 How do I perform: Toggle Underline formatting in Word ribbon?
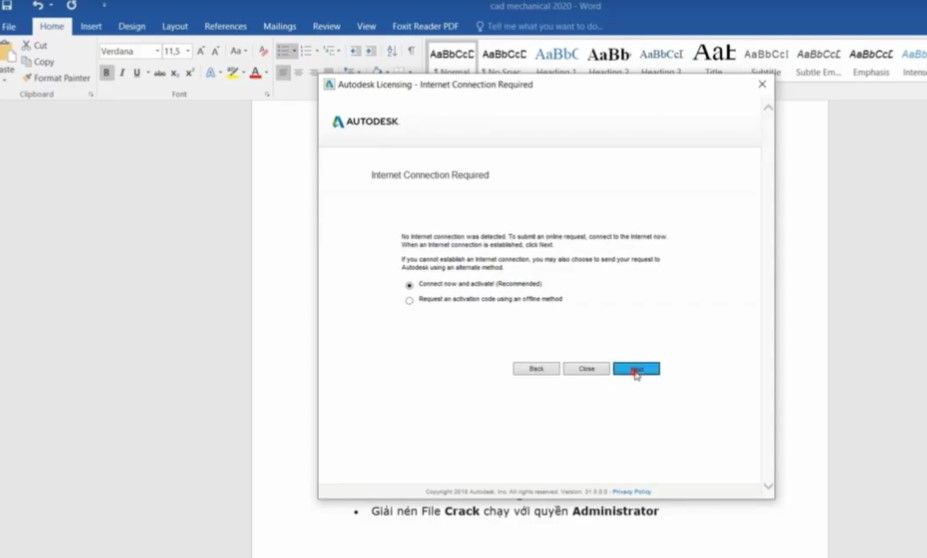click(137, 73)
